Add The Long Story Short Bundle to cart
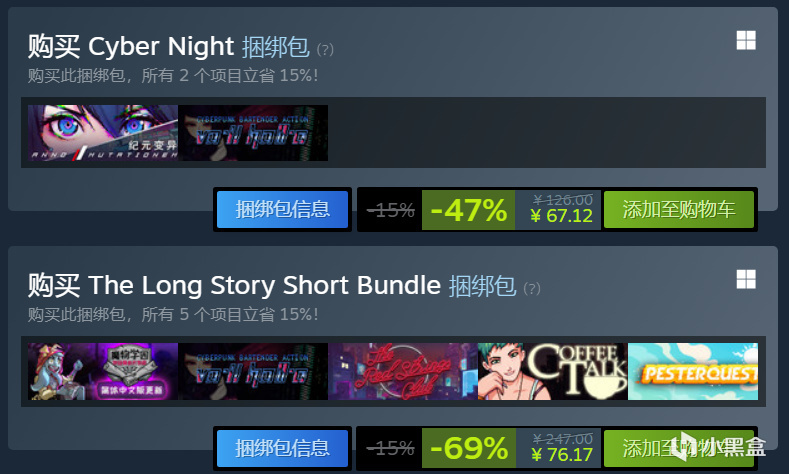Viewport: 789px width, 474px height. [x=679, y=448]
